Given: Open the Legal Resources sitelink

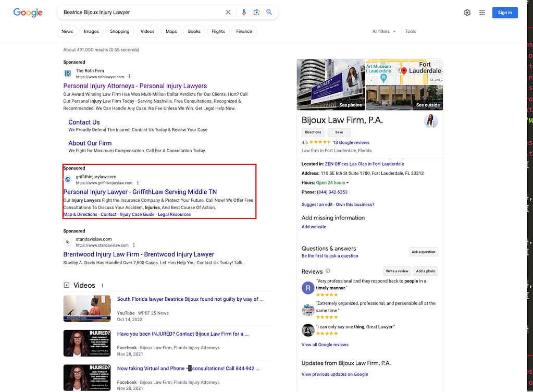Looking at the screenshot, I should pos(174,215).
